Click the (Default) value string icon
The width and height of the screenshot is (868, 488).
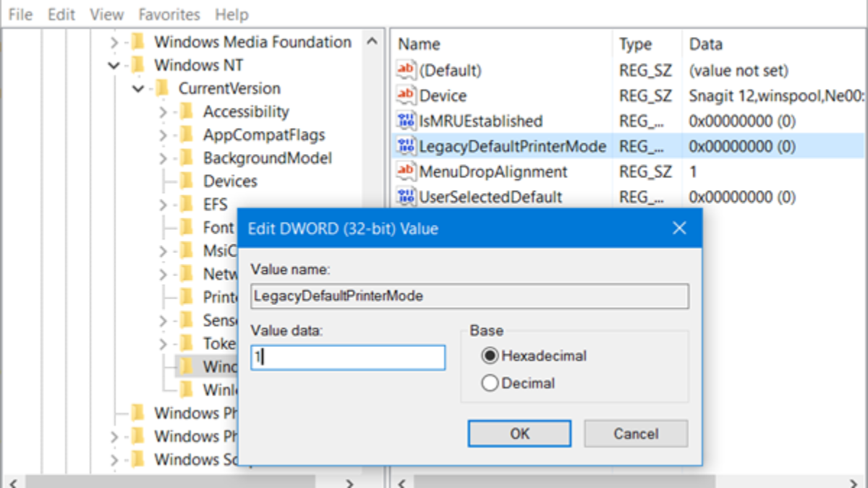point(407,70)
